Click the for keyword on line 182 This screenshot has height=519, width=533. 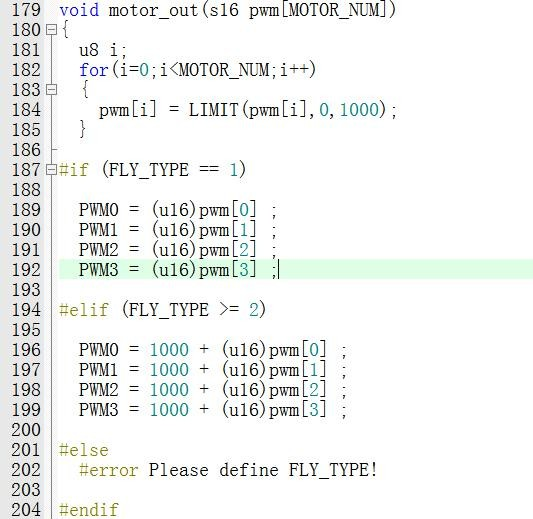94,70
